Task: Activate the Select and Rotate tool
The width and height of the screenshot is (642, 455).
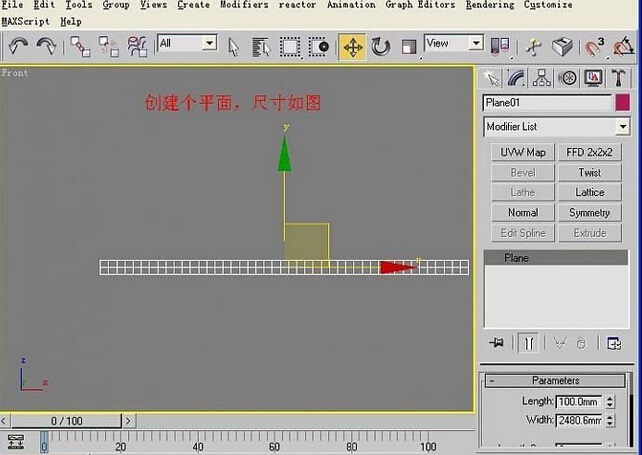Action: point(381,47)
